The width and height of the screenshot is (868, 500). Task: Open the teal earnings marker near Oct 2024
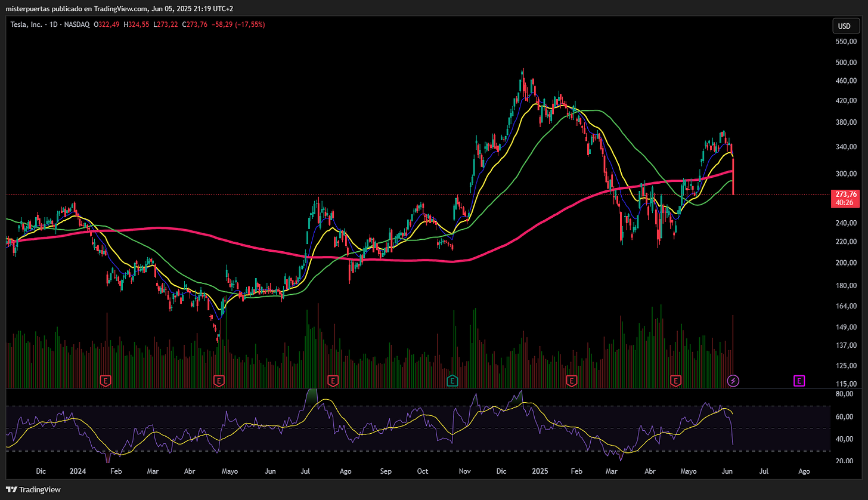coord(452,380)
